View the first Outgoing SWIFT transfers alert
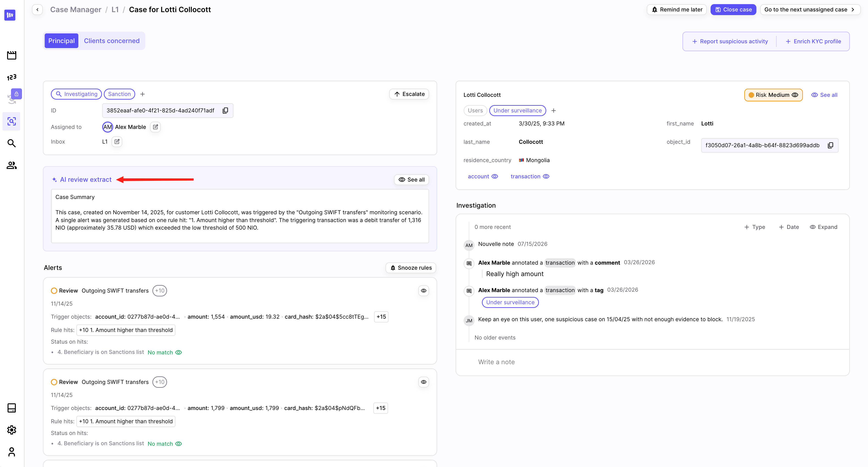Viewport: 868px width, 467px height. (x=423, y=291)
